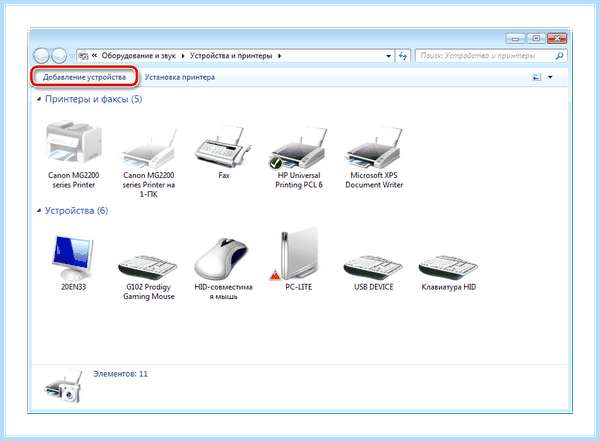Image resolution: width=600 pixels, height=441 pixels.
Task: Click the refresh button next to address bar
Action: [x=403, y=56]
